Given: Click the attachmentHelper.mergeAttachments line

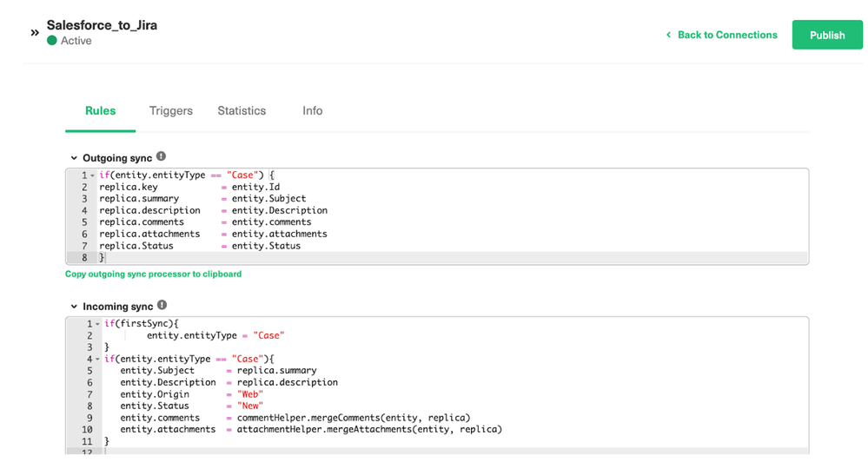Looking at the screenshot, I should pyautogui.click(x=311, y=429).
